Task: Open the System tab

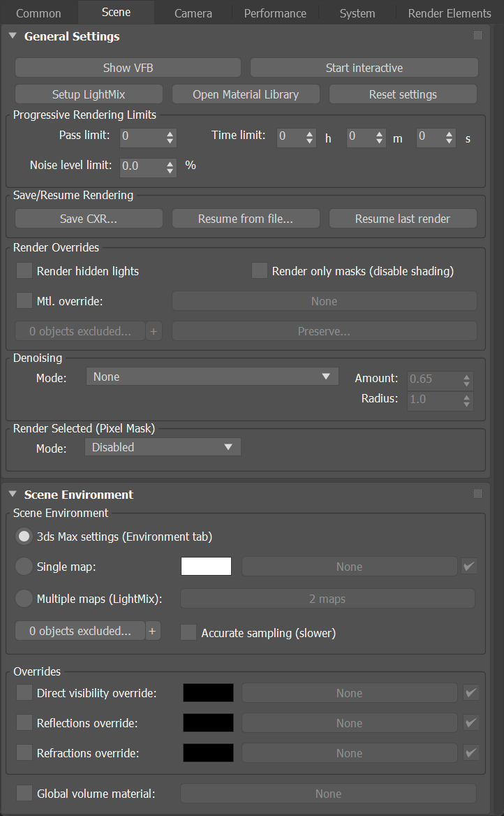Action: point(357,13)
